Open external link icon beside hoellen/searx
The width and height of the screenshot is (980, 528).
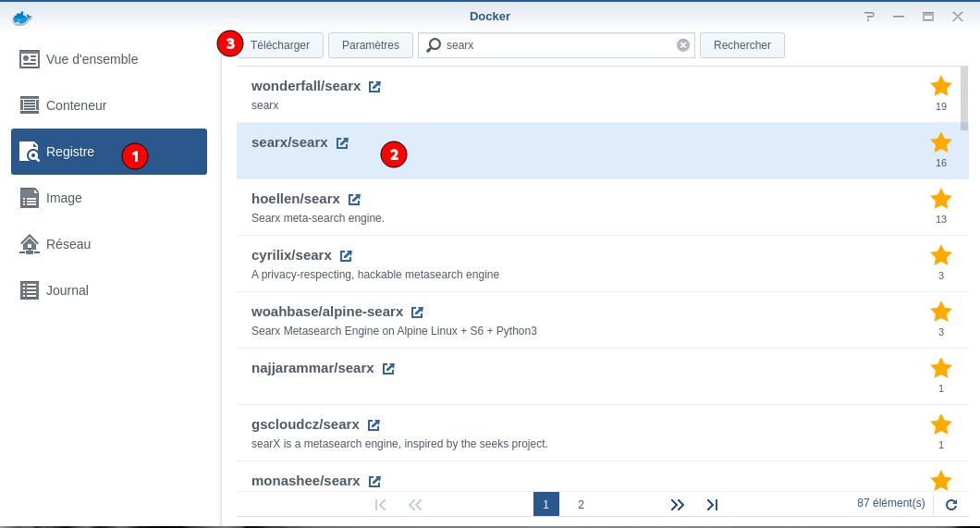pos(354,200)
